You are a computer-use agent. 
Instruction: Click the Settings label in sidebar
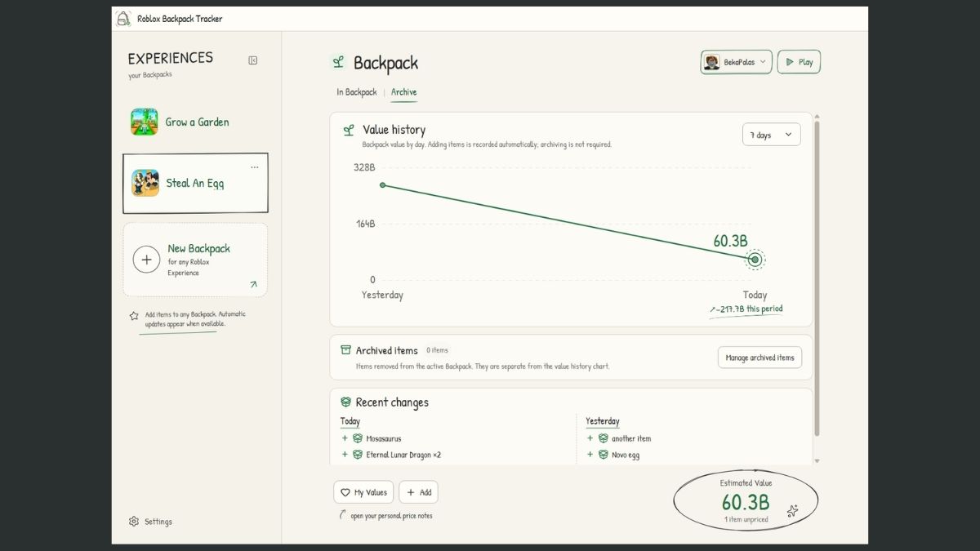coord(158,522)
